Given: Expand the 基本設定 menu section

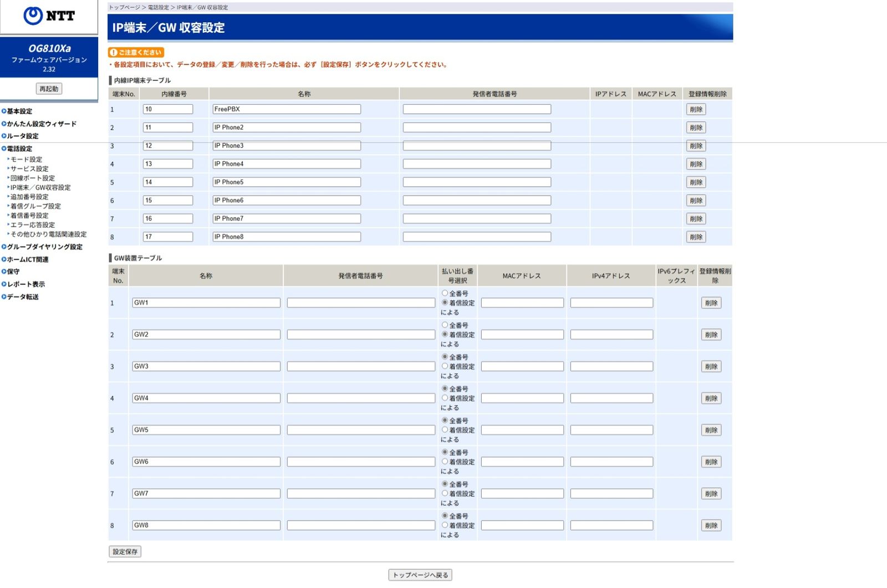Looking at the screenshot, I should pyautogui.click(x=19, y=111).
